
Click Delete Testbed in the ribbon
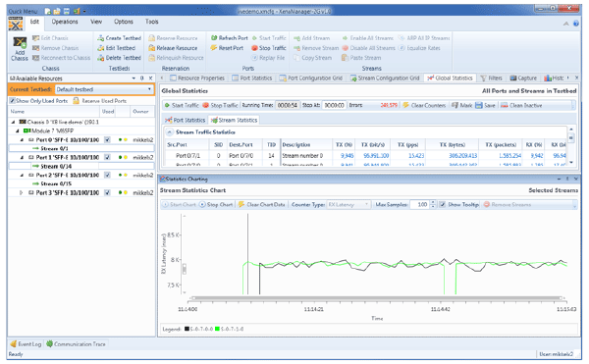pos(119,58)
